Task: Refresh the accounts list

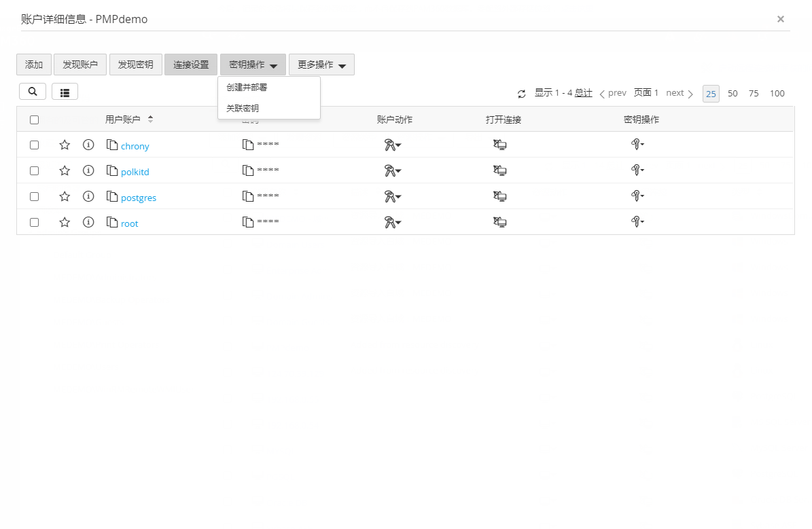Action: click(x=522, y=94)
